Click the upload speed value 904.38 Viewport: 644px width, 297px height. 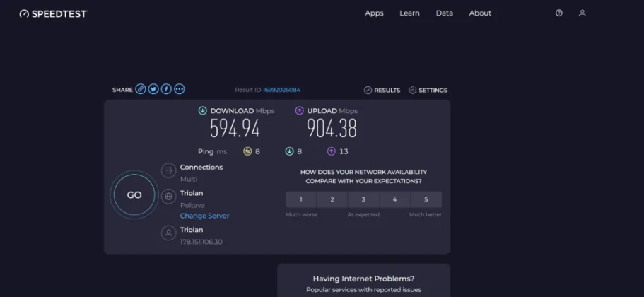[x=332, y=129]
